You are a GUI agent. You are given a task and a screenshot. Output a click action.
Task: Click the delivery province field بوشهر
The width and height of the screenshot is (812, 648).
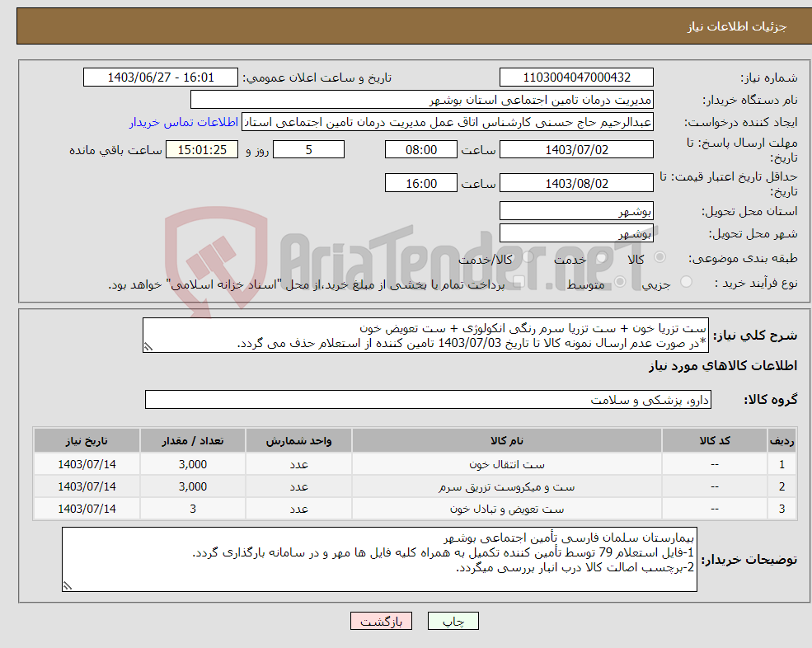pyautogui.click(x=576, y=211)
